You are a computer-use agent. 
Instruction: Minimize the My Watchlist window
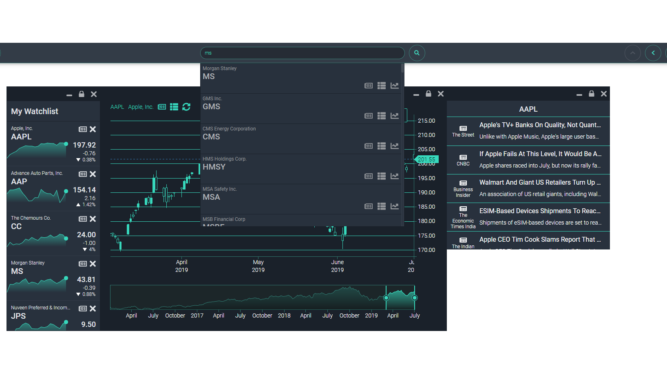click(69, 95)
